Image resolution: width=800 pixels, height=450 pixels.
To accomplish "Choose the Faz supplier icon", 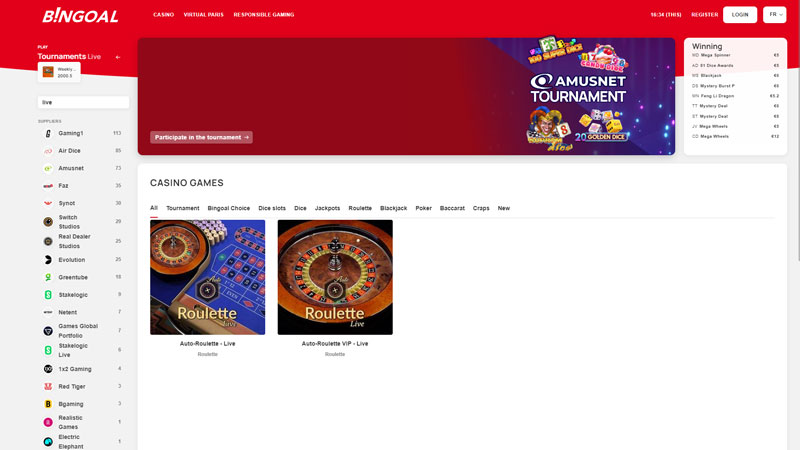I will click(x=48, y=186).
